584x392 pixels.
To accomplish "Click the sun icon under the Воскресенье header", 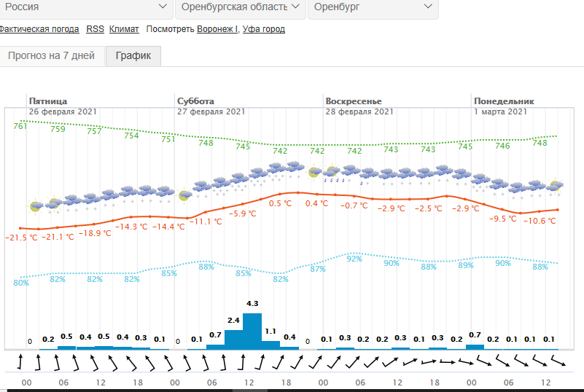I will [x=315, y=173].
